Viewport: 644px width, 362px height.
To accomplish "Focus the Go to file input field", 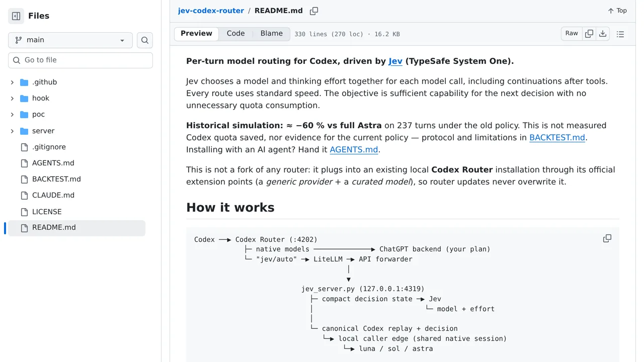I will click(80, 60).
